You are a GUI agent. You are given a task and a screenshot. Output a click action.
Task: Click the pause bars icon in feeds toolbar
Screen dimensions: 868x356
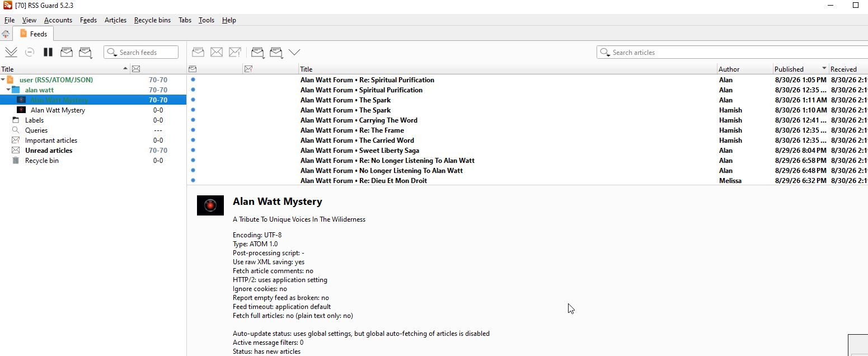[48, 52]
